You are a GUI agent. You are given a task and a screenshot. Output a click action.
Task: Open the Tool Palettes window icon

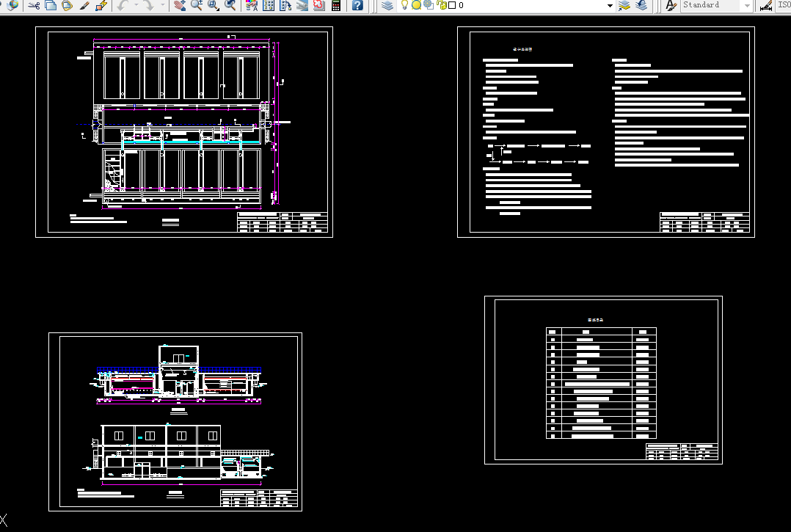click(285, 6)
